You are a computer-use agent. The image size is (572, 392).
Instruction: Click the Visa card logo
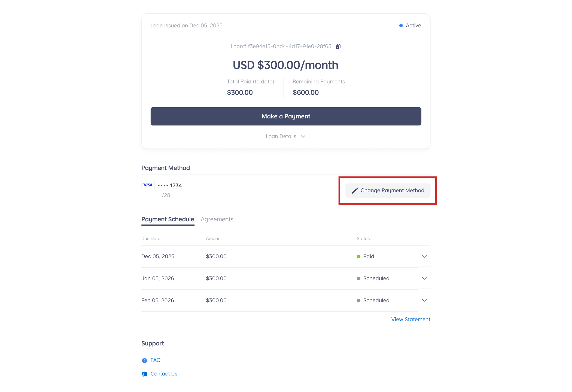pyautogui.click(x=148, y=185)
